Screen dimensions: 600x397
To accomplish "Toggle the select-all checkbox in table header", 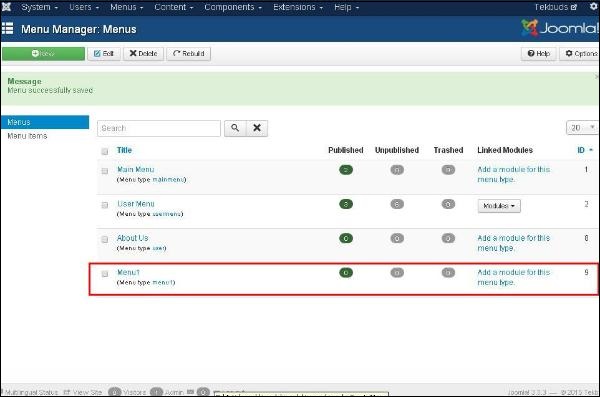I will (x=104, y=151).
